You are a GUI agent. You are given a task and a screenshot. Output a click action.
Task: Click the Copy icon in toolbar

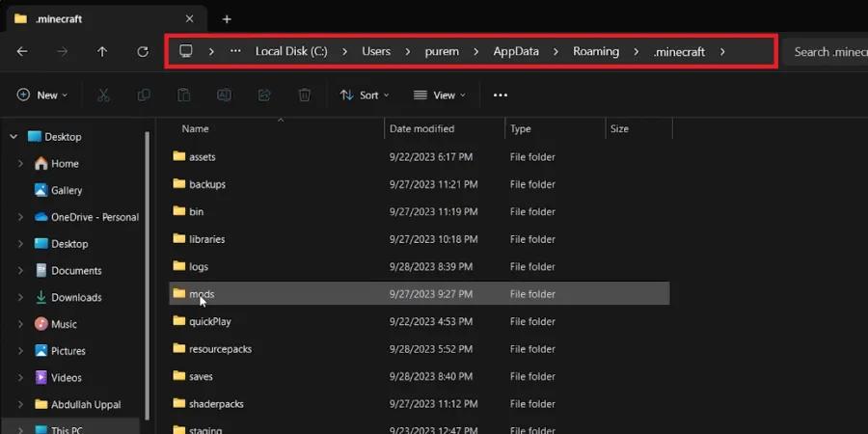pyautogui.click(x=144, y=95)
